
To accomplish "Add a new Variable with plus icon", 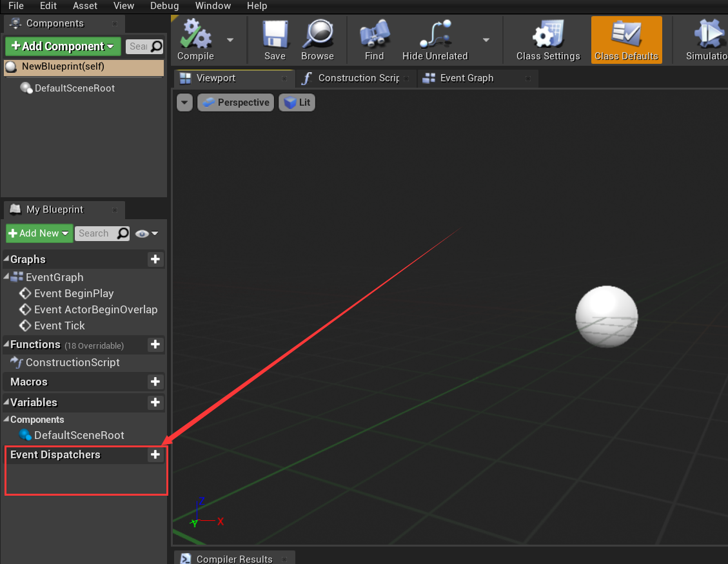I will tap(155, 402).
